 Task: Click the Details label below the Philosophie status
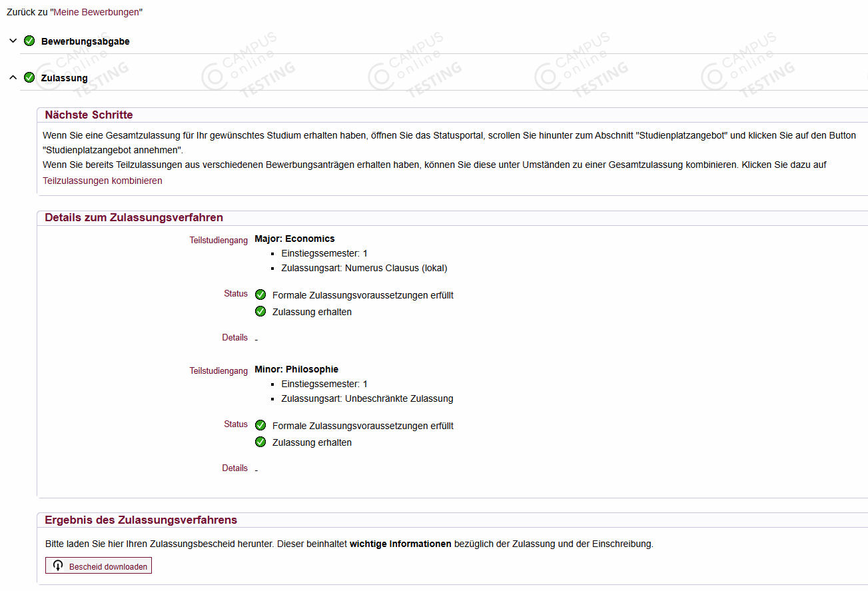[x=235, y=468]
